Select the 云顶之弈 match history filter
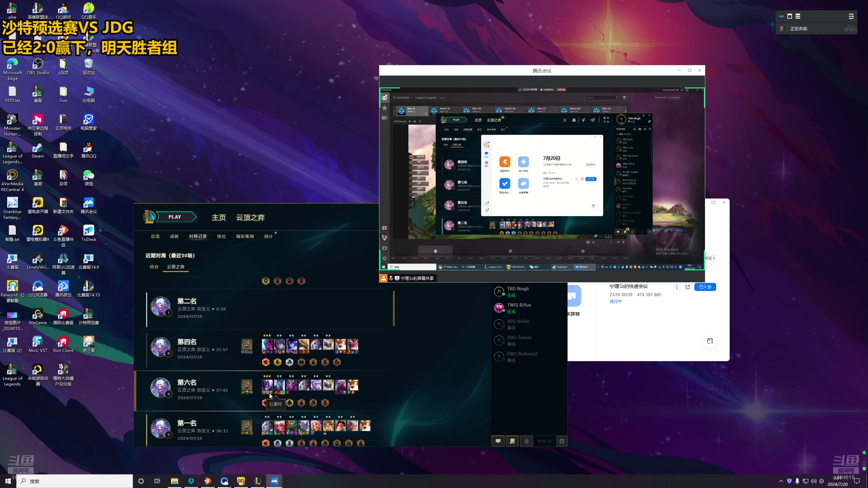This screenshot has width=868, height=488. point(176,267)
